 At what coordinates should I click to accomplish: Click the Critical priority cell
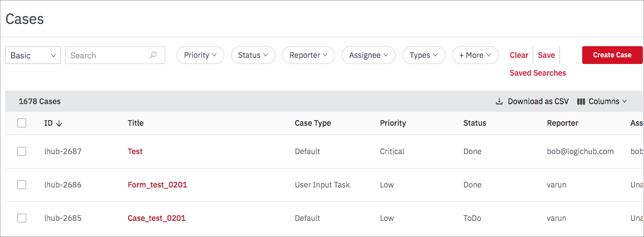pyautogui.click(x=392, y=151)
